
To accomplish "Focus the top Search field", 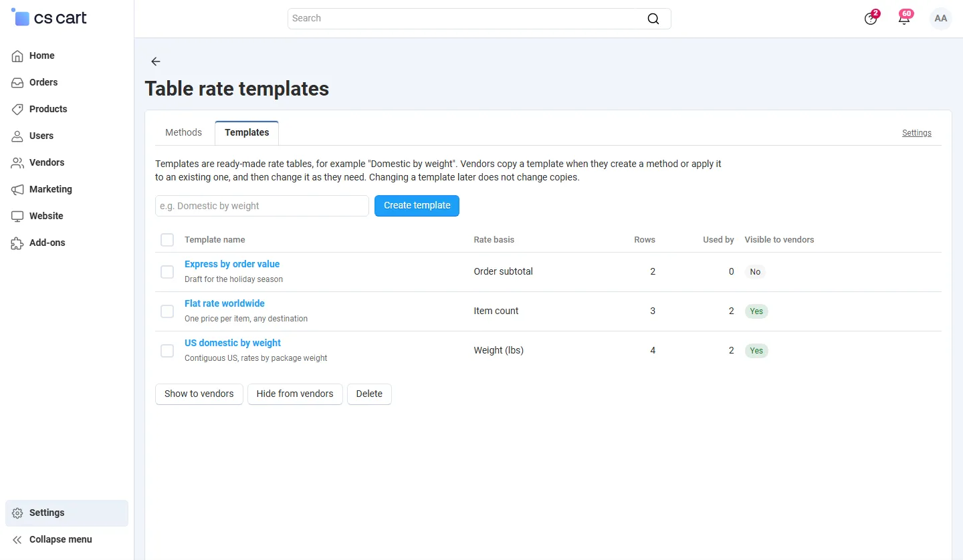I will 479,19.
